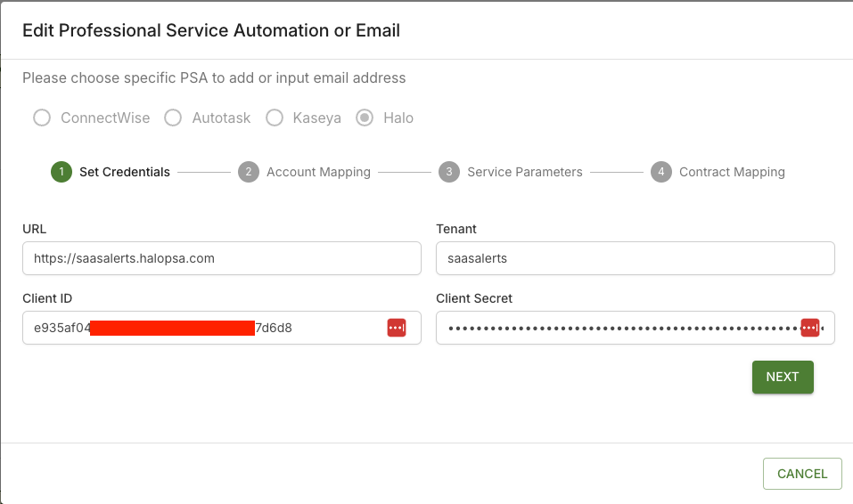The height and width of the screenshot is (504, 853).
Task: Open the Account Mapping step label
Action: 318,172
